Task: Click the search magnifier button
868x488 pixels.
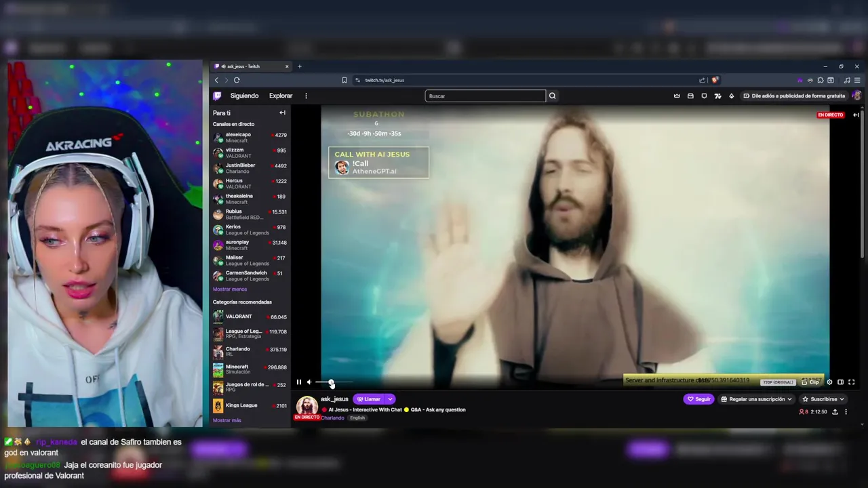Action: (x=553, y=96)
